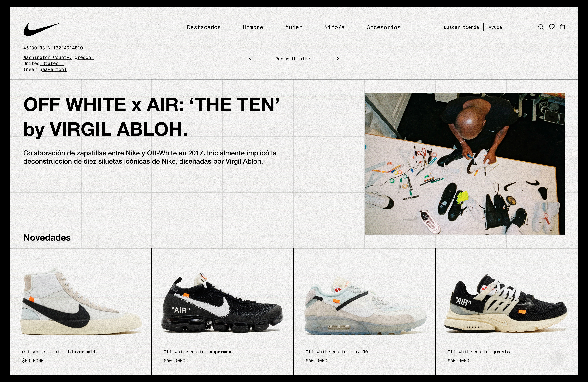
Task: Click the faint circular button near presto price
Action: (x=557, y=358)
